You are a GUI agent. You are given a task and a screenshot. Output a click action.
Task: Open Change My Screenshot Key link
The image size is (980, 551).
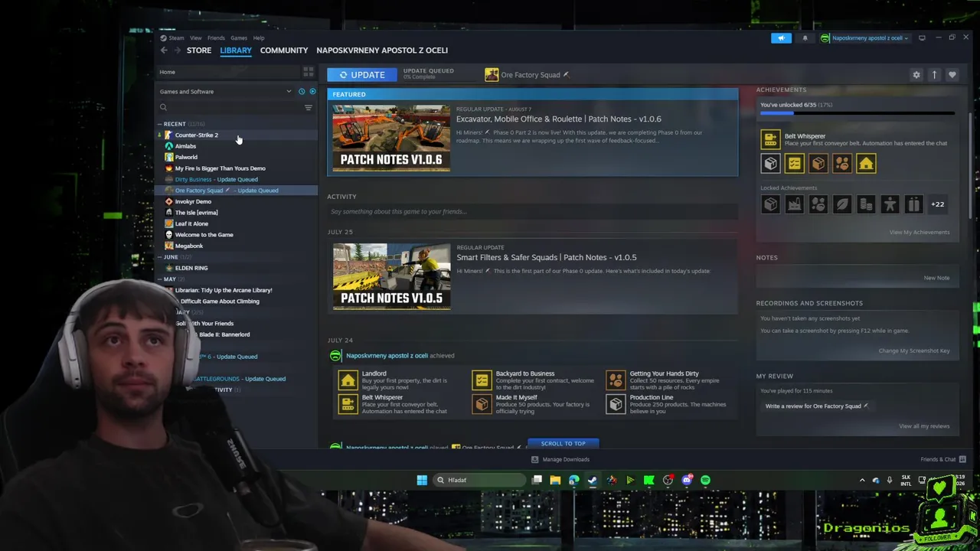point(914,350)
